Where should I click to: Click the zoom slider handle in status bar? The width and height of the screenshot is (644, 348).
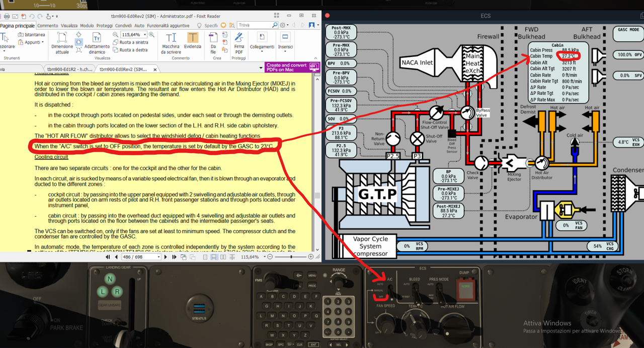(x=291, y=257)
